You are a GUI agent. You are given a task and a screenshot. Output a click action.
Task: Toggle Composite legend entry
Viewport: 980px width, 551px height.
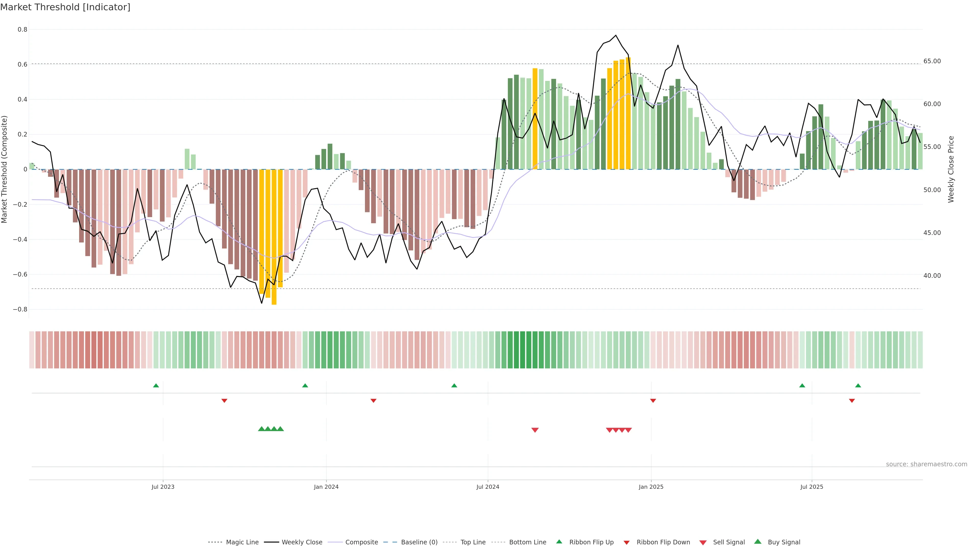[x=361, y=542]
